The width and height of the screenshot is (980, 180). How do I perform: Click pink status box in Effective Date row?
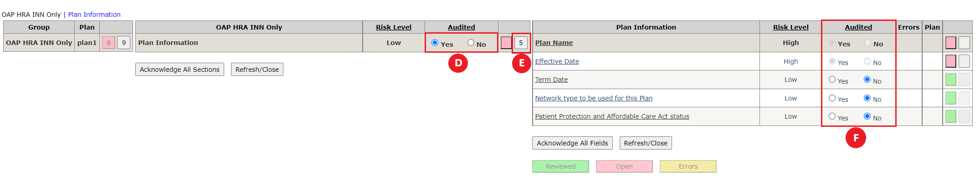pyautogui.click(x=950, y=61)
